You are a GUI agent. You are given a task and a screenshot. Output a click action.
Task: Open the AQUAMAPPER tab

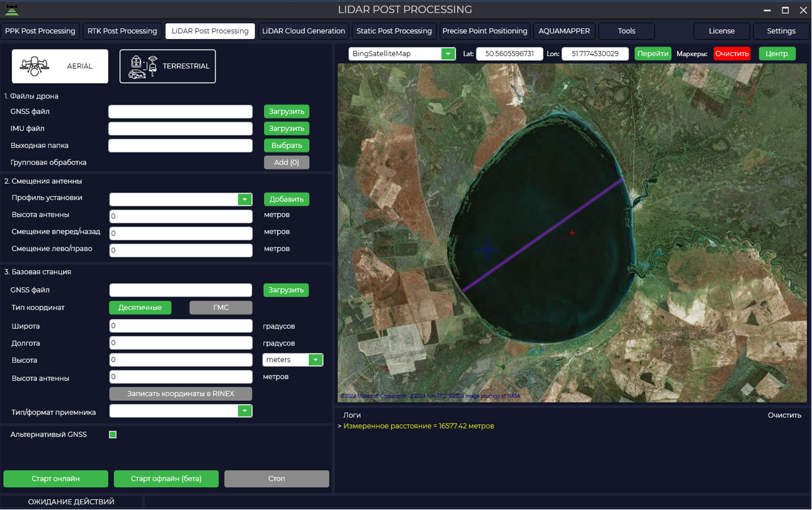click(x=564, y=31)
